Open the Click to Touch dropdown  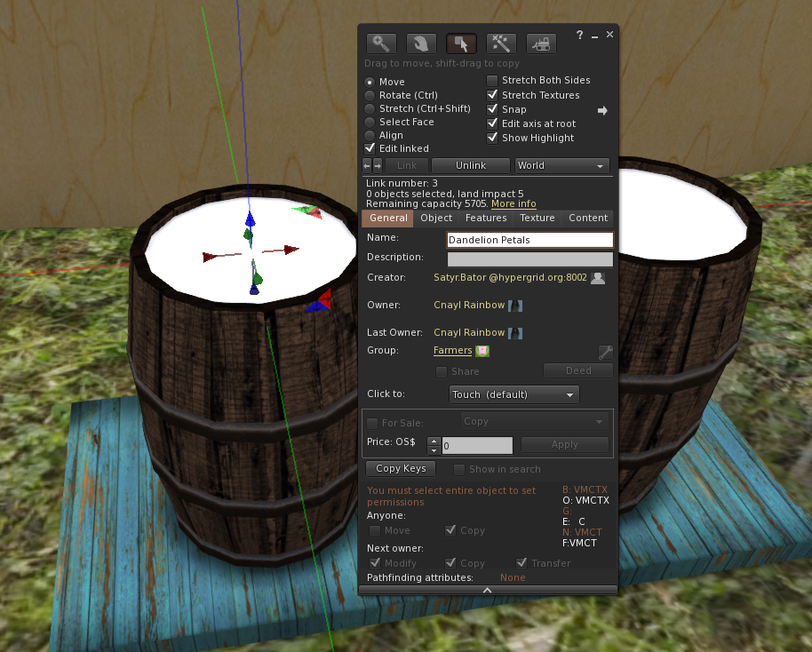point(514,394)
